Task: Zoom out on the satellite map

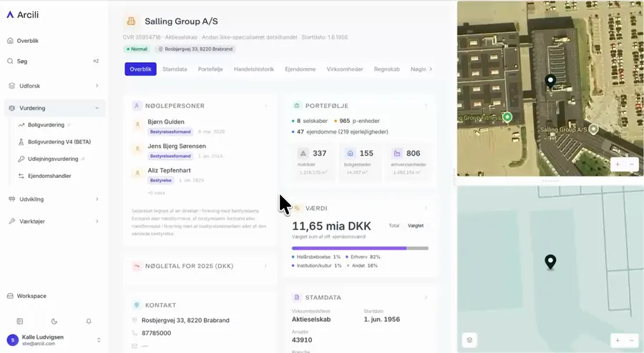Action: (632, 164)
